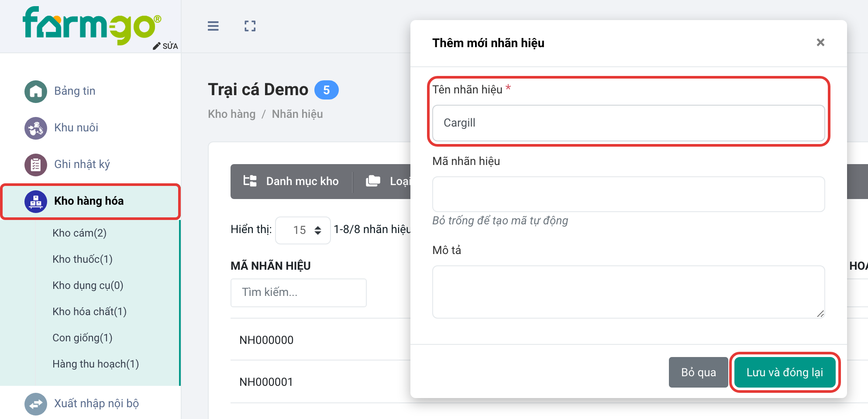Open Kho dụng cụ(0) submenu item
The image size is (868, 419).
click(88, 285)
